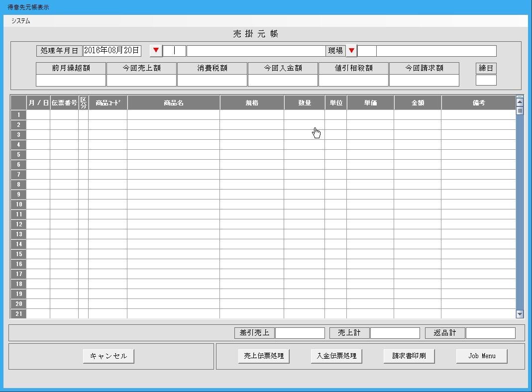Click the 単位 column header

[336, 103]
